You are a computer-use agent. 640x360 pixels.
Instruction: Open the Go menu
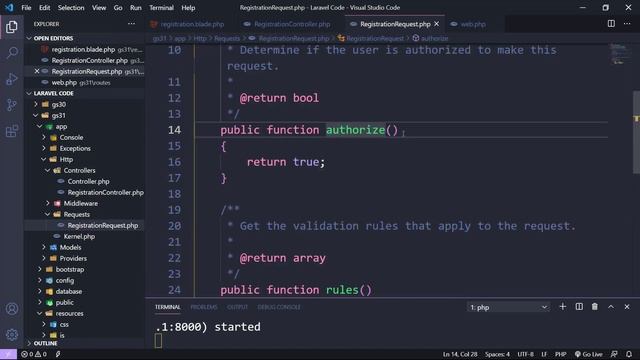[118, 8]
